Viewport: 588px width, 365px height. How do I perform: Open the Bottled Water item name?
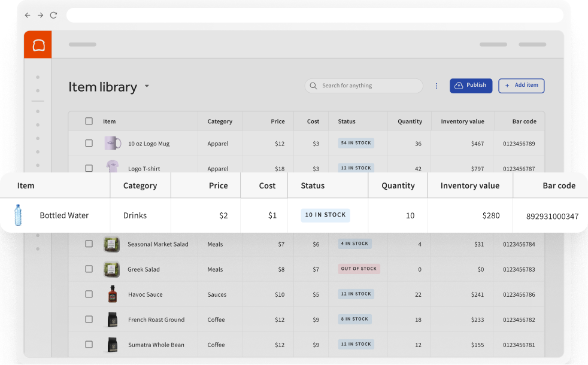pyautogui.click(x=64, y=215)
